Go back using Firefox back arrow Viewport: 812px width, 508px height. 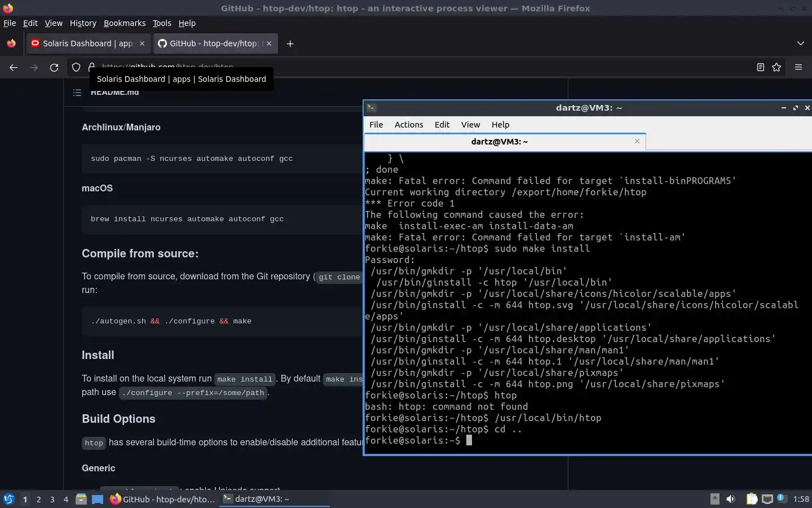[14, 67]
